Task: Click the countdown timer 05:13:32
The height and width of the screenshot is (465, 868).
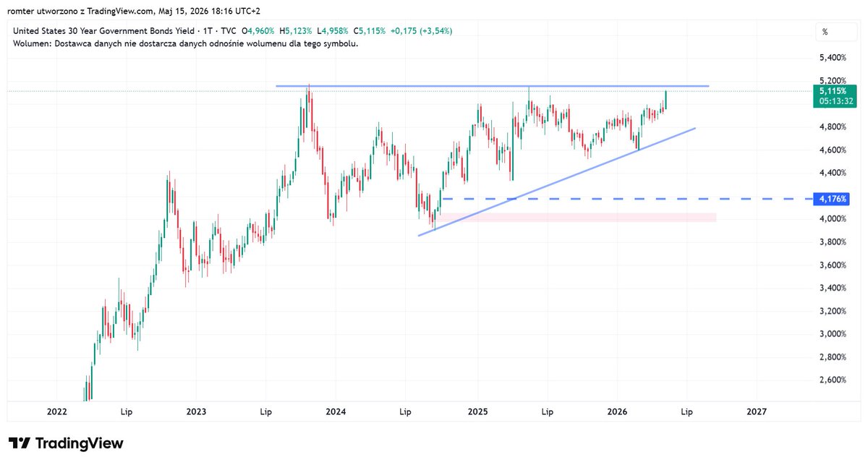Action: (x=837, y=102)
